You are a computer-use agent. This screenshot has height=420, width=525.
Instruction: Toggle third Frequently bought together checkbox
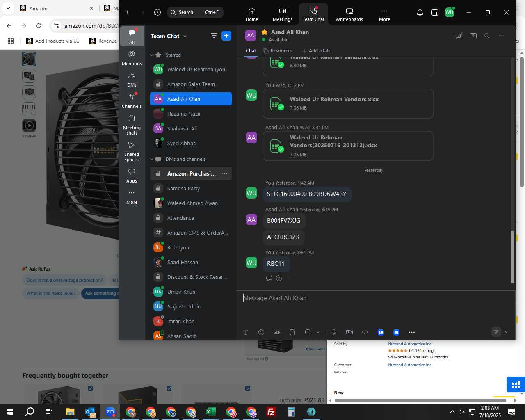[x=248, y=388]
